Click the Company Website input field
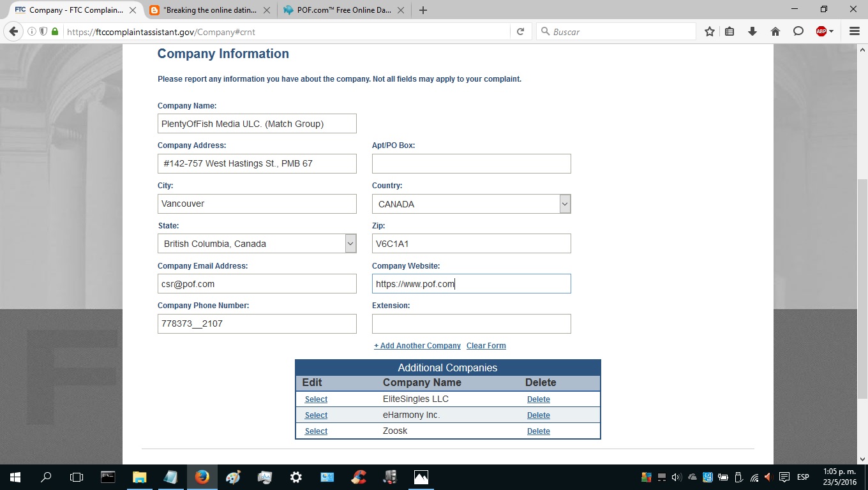The image size is (868, 490). [x=472, y=284]
